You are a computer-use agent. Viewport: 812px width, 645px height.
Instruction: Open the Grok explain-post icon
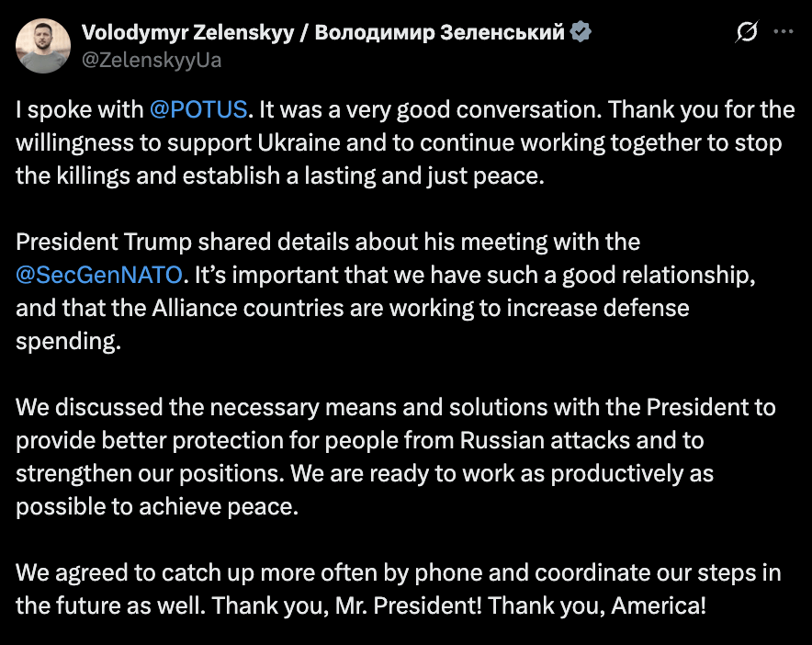coord(747,32)
